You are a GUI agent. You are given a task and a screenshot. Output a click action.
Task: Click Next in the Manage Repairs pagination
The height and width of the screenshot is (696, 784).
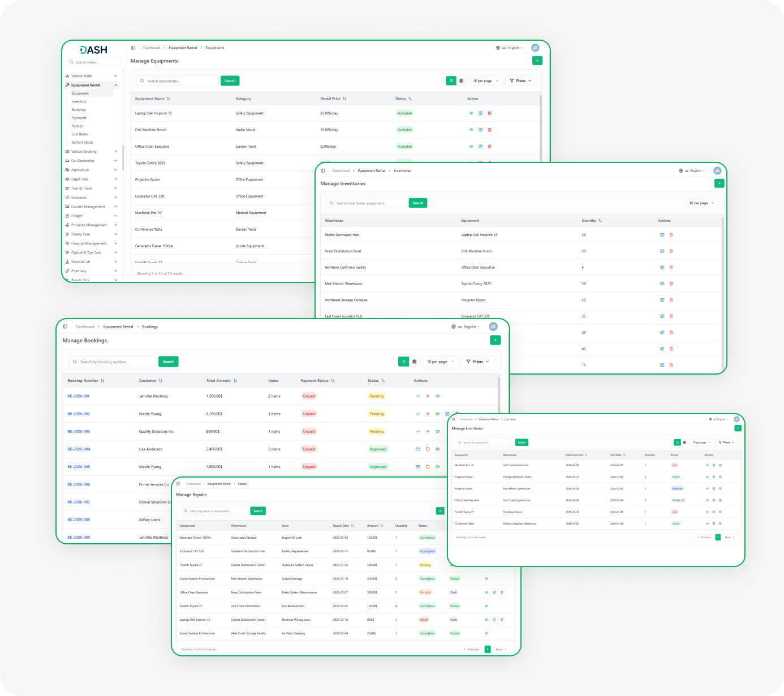501,649
